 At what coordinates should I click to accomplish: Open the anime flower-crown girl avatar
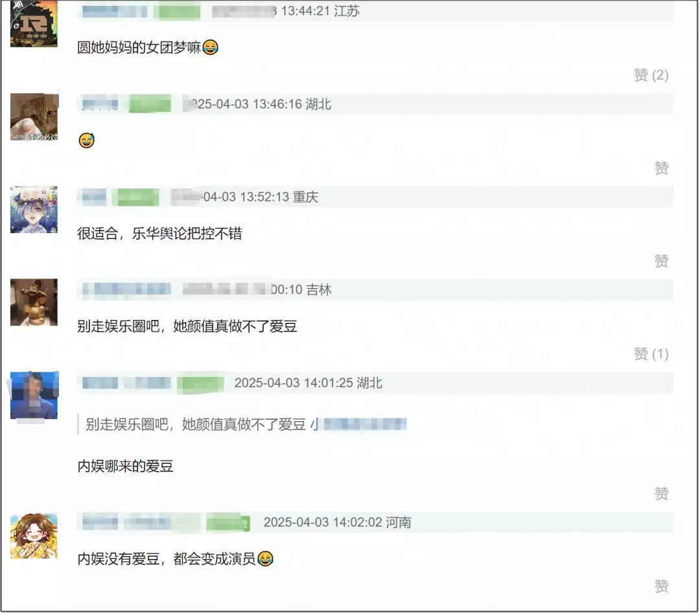pos(34,210)
